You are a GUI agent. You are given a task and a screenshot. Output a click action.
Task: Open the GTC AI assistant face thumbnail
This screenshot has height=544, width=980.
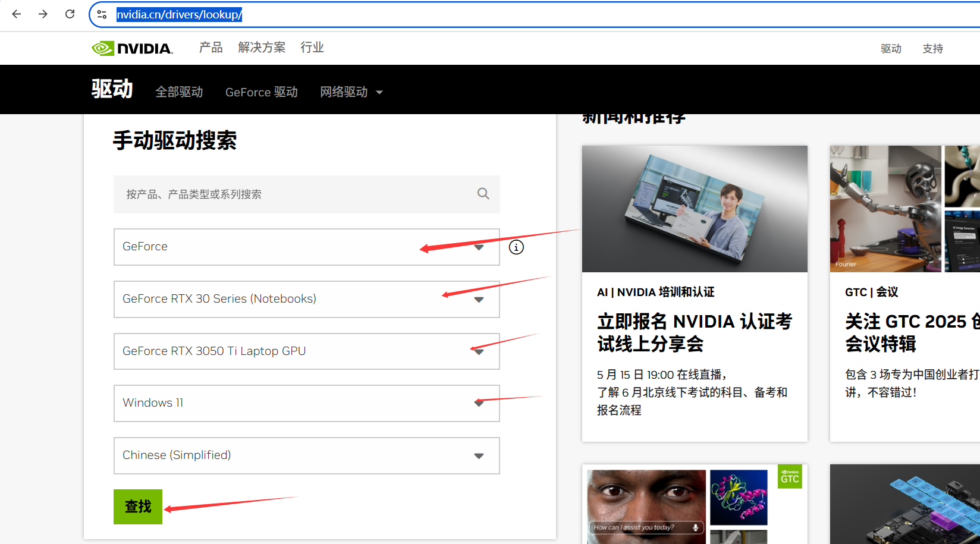pos(646,507)
